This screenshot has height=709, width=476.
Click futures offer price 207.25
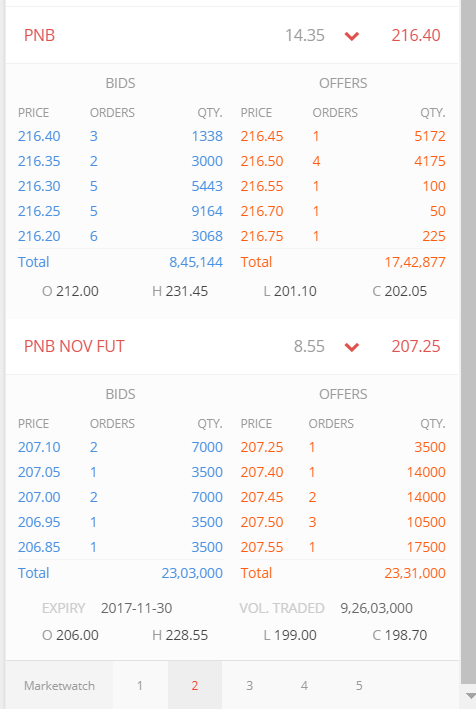point(262,447)
